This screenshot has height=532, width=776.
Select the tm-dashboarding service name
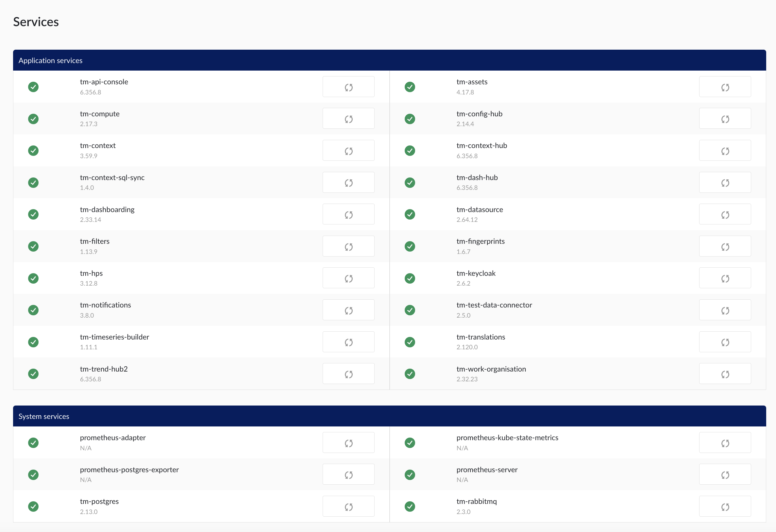(107, 209)
